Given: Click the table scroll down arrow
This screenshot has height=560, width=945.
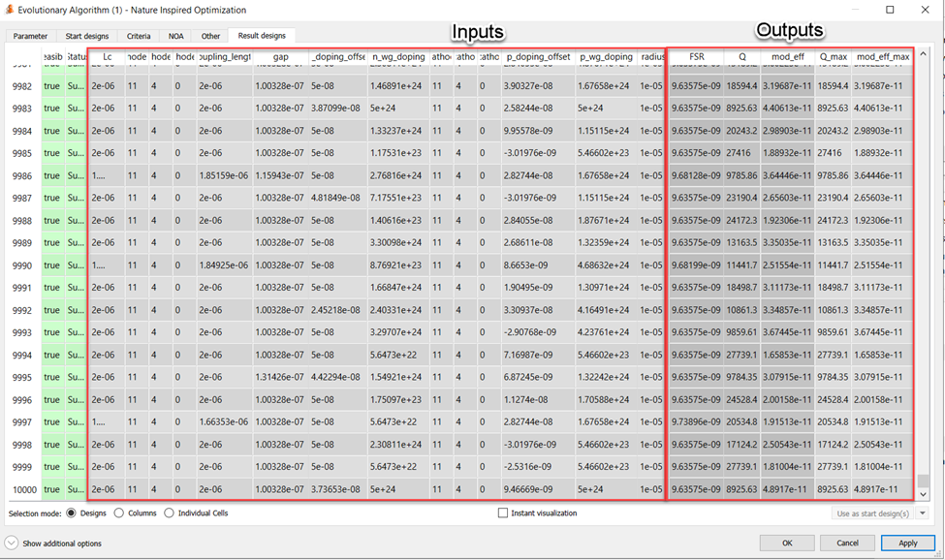Looking at the screenshot, I should tap(922, 494).
